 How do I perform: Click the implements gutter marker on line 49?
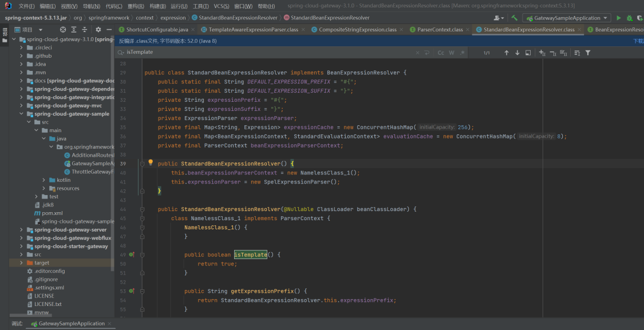[x=132, y=255]
